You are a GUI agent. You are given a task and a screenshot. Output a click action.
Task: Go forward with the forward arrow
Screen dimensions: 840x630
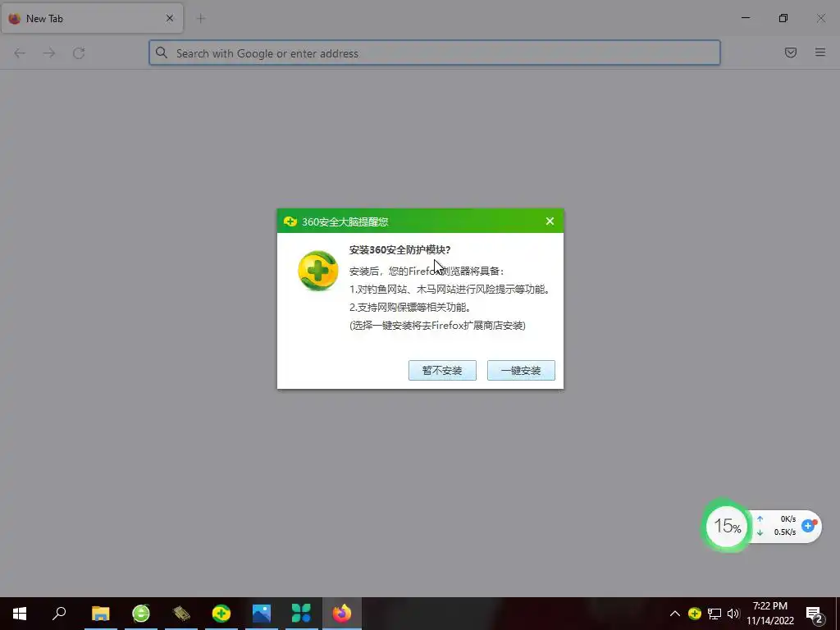pyautogui.click(x=48, y=53)
